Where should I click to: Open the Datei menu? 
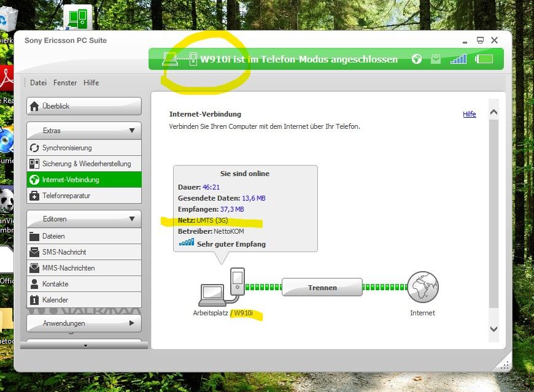pos(38,83)
